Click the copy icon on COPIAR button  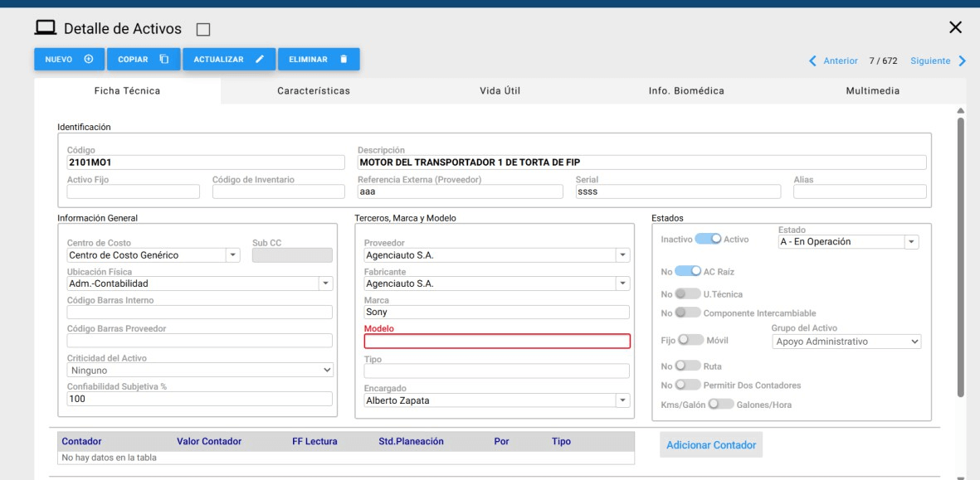click(x=164, y=59)
